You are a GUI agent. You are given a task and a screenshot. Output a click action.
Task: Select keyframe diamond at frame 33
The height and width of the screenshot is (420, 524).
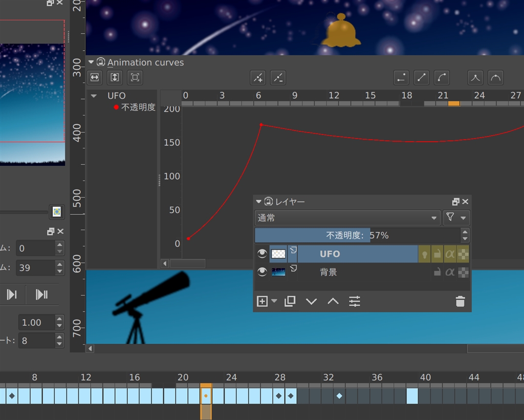point(340,396)
